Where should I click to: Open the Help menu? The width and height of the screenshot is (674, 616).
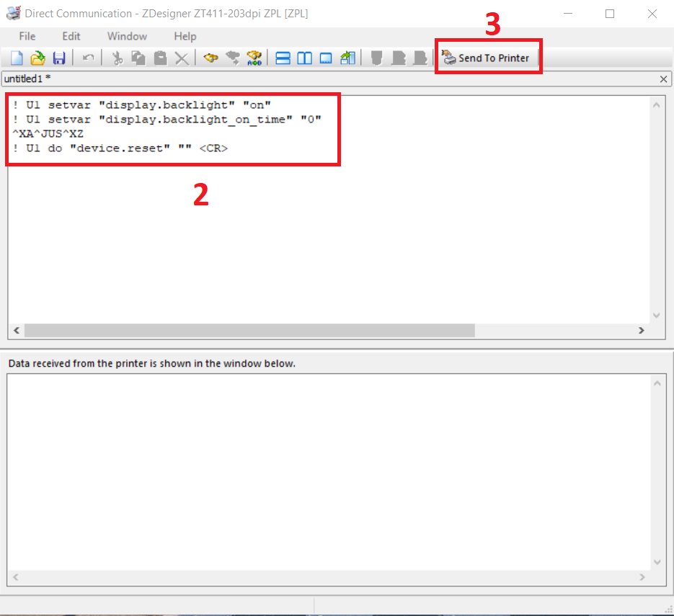pyautogui.click(x=185, y=36)
